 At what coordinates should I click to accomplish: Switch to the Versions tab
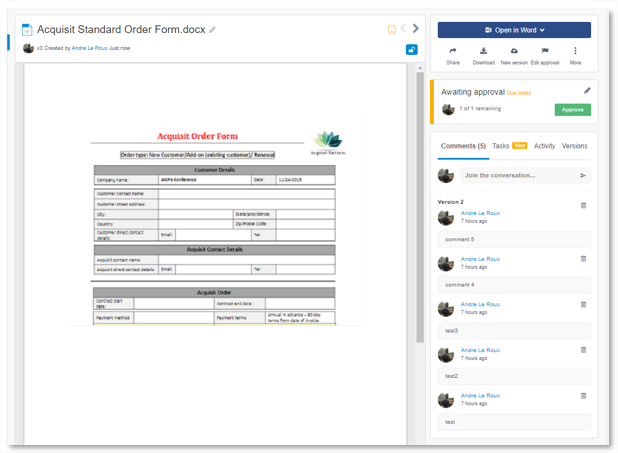tap(574, 146)
